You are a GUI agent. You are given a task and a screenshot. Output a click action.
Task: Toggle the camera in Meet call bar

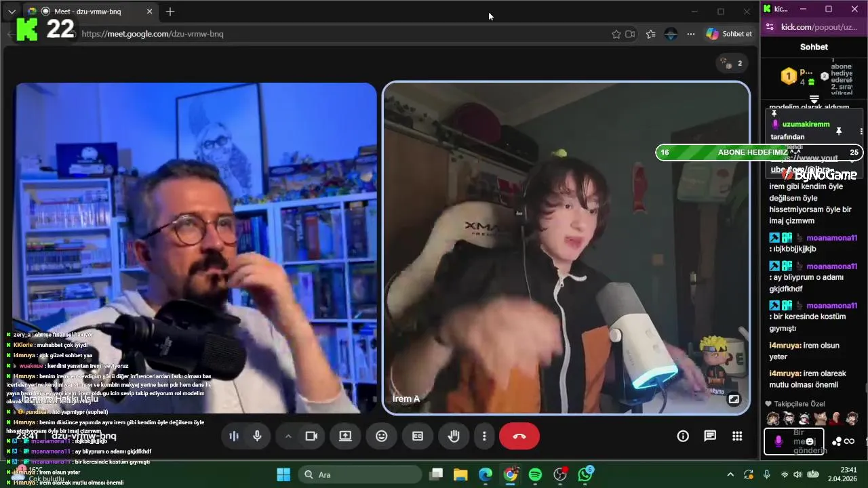311,436
